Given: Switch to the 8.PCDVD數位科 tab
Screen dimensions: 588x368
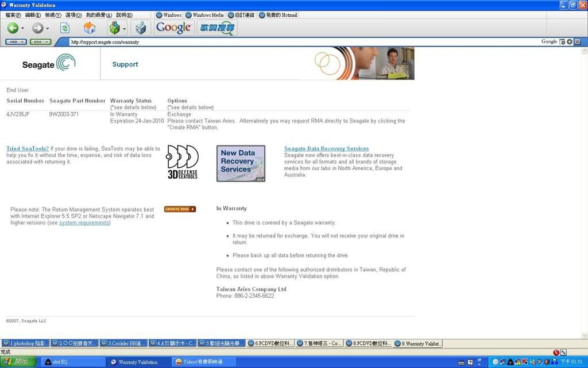Looking at the screenshot, I should pyautogui.click(x=368, y=343).
